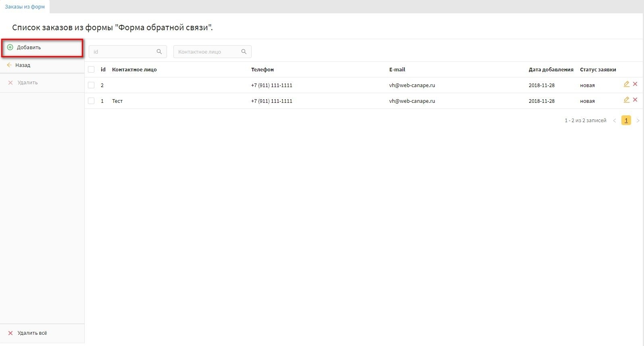
Task: Click the Удалить button in the sidebar
Action: (27, 83)
